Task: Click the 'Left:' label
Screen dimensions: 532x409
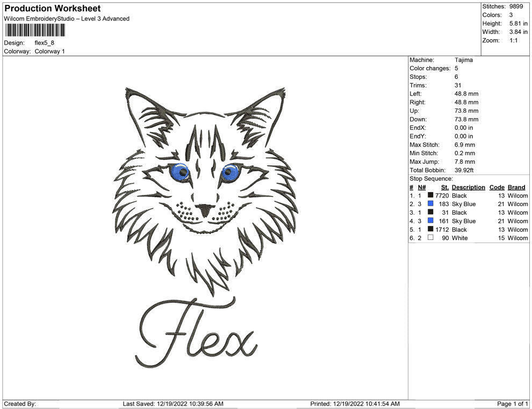Action: (x=415, y=93)
